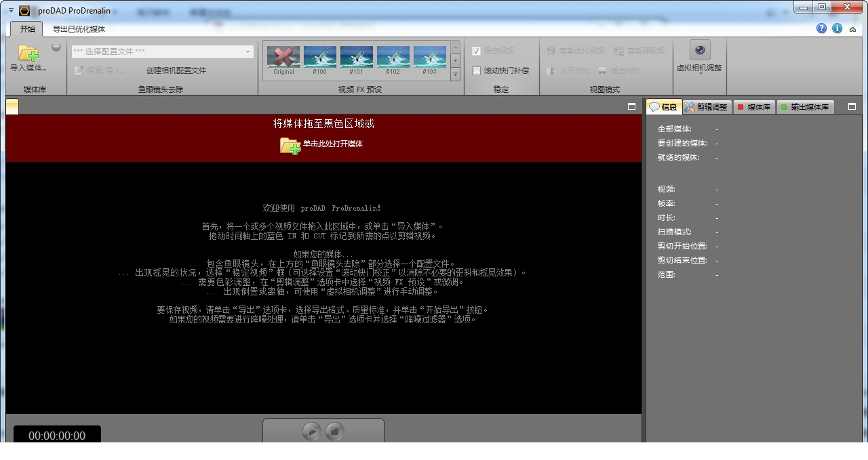This screenshot has width=868, height=460.
Task: Click the Import Media folder icon
Action: (x=28, y=53)
